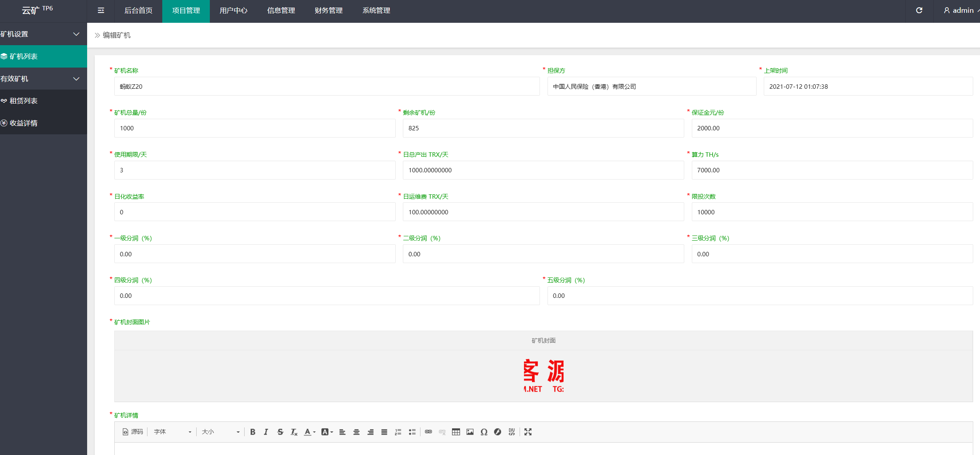Open the 大小 font size dropdown
This screenshot has width=980, height=455.
coord(220,432)
